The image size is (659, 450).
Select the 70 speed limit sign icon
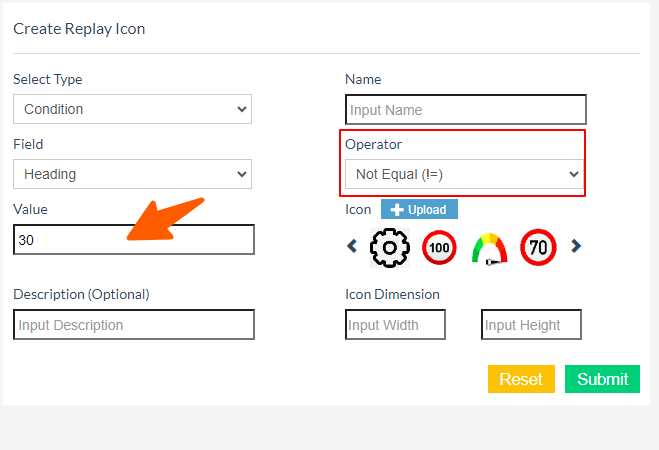[539, 247]
